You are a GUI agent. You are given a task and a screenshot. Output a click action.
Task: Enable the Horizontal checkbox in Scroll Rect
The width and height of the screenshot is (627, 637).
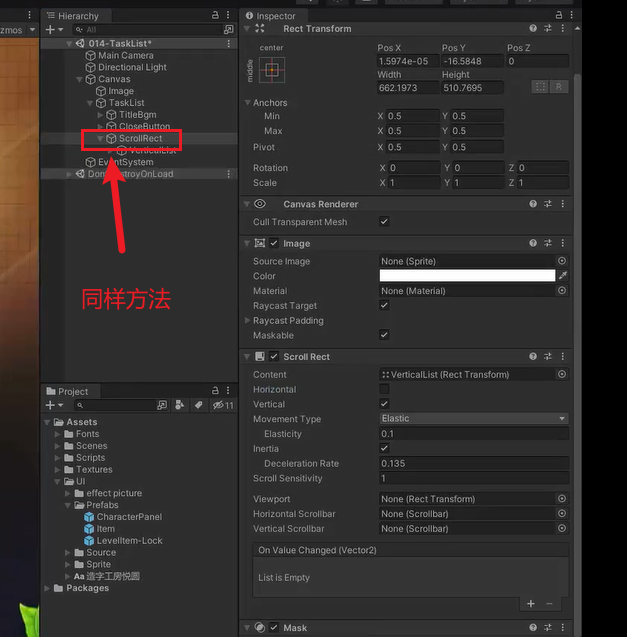coord(385,389)
